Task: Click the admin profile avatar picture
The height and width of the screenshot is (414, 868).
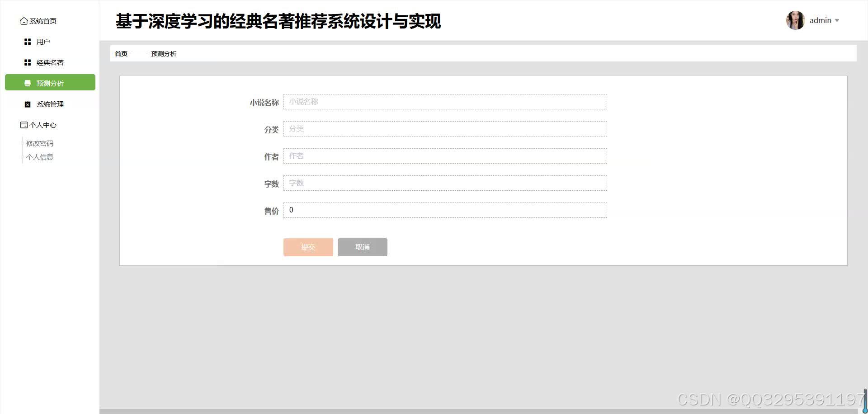Action: point(795,20)
